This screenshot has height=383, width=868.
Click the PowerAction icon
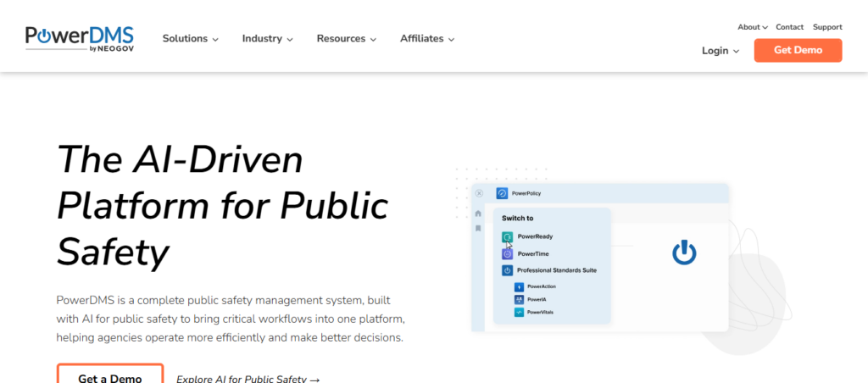click(520, 287)
